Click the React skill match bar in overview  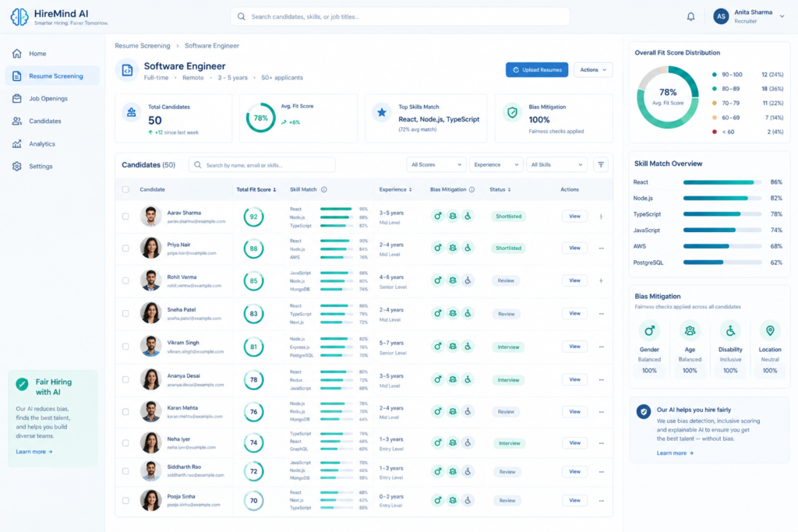[722, 182]
